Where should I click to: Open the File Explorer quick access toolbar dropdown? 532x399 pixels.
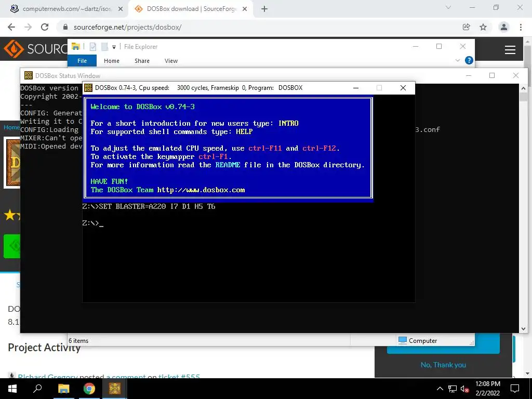coord(114,47)
